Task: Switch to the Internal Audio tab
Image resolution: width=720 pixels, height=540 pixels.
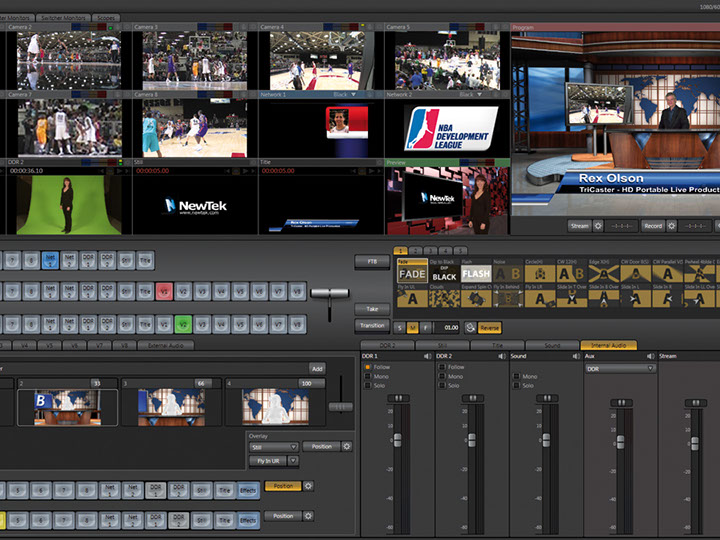Action: point(607,345)
